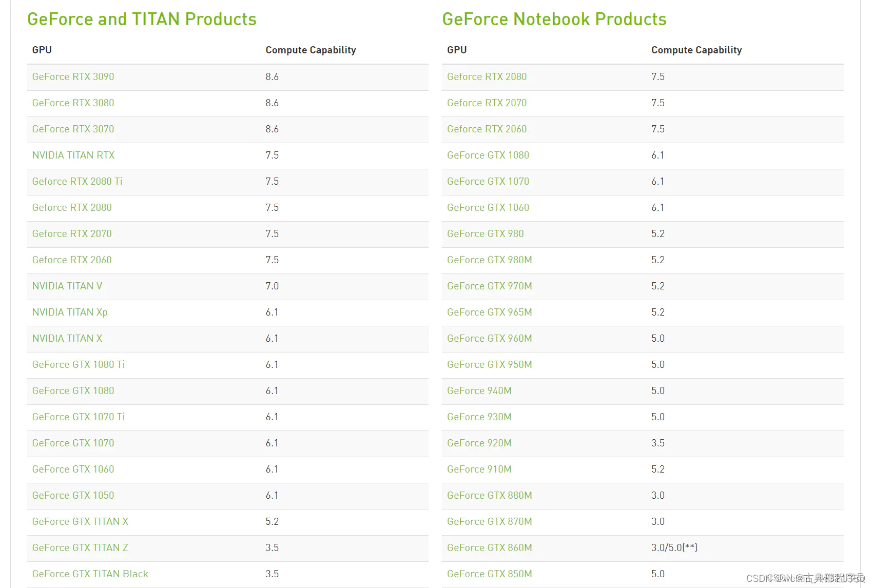Open GeForce GTX 970M link

490,286
